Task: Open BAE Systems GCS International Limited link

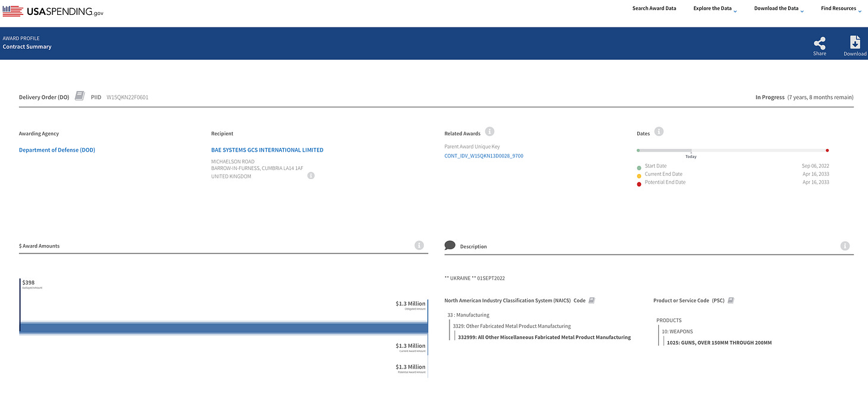Action: point(267,150)
